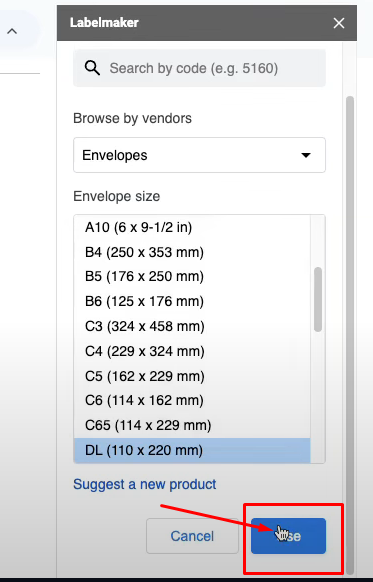Close the Labelmaker sidebar
The height and width of the screenshot is (582, 373).
tap(338, 23)
